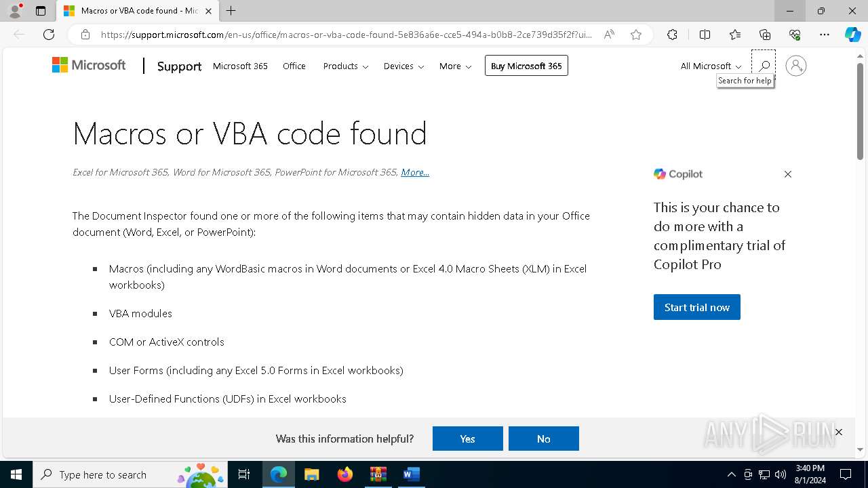Open the All Microsoft dropdown
This screenshot has width=868, height=488.
(x=711, y=66)
